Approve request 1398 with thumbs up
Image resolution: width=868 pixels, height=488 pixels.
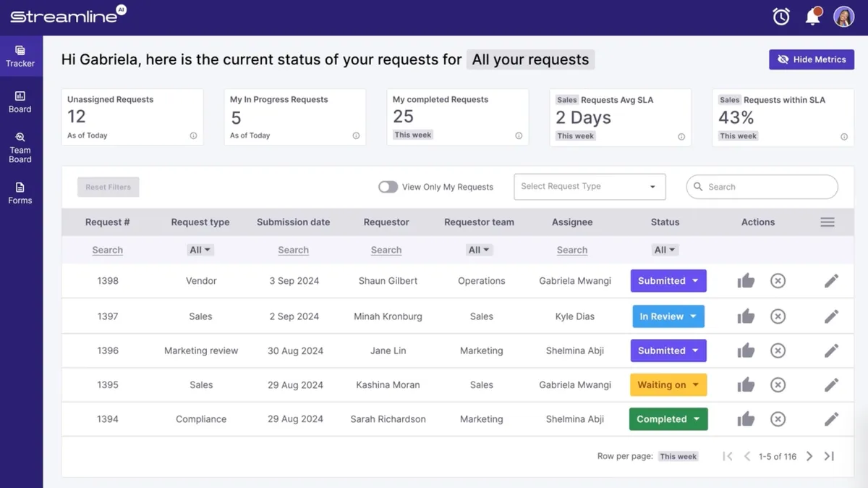[746, 281]
